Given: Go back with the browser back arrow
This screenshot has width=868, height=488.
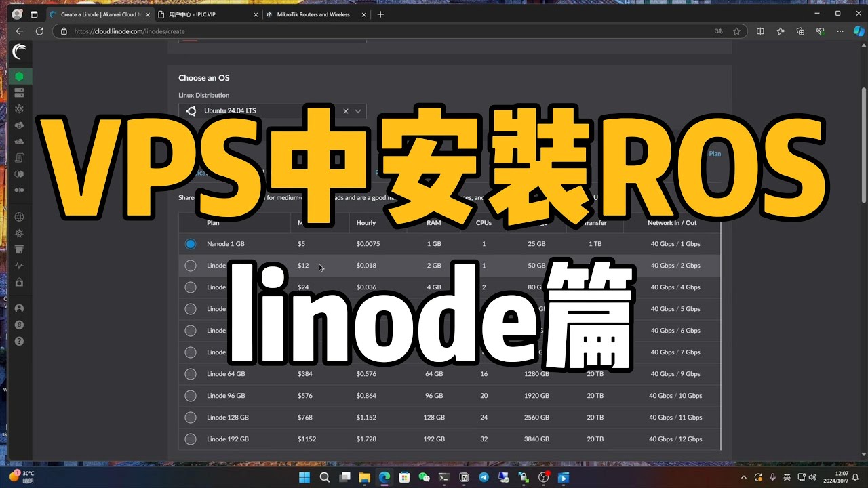Looking at the screenshot, I should click(19, 31).
